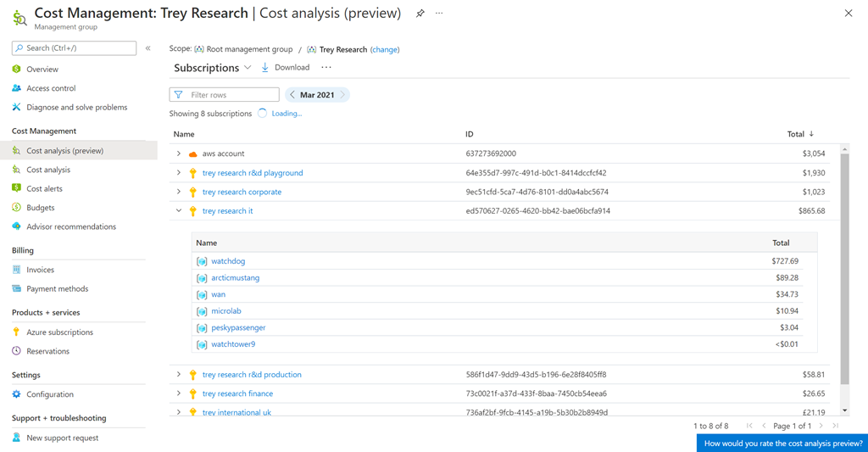The height and width of the screenshot is (452, 868).
Task: Go to the previous month with the left arrow
Action: (x=292, y=95)
